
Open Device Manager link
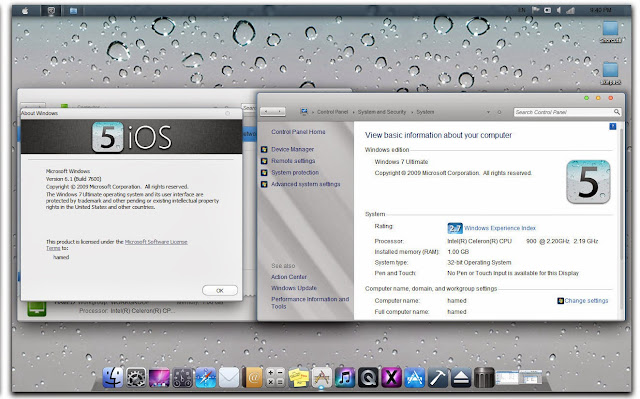[293, 149]
